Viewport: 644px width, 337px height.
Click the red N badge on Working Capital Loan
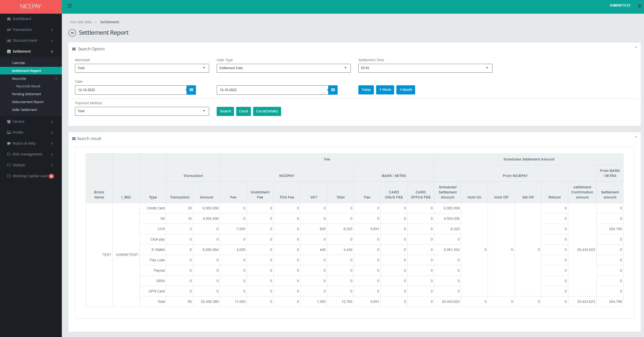point(51,176)
